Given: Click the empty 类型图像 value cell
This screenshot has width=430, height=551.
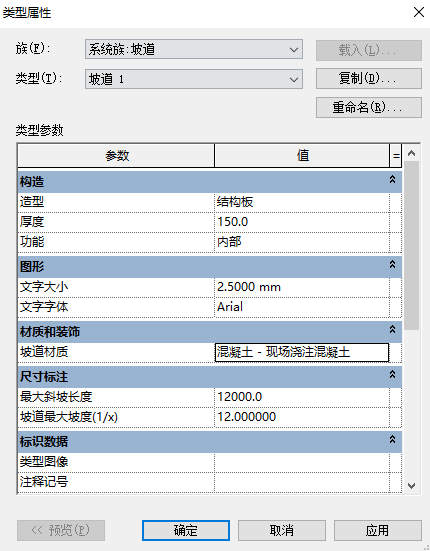Looking at the screenshot, I should pos(302,462).
